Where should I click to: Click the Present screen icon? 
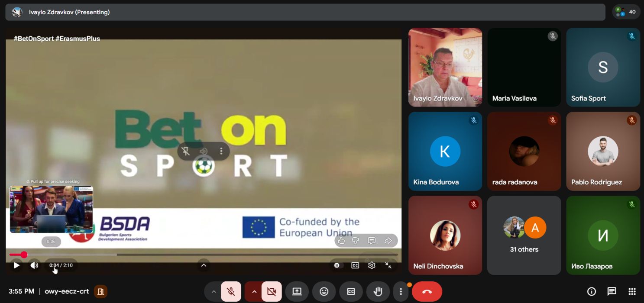click(297, 292)
